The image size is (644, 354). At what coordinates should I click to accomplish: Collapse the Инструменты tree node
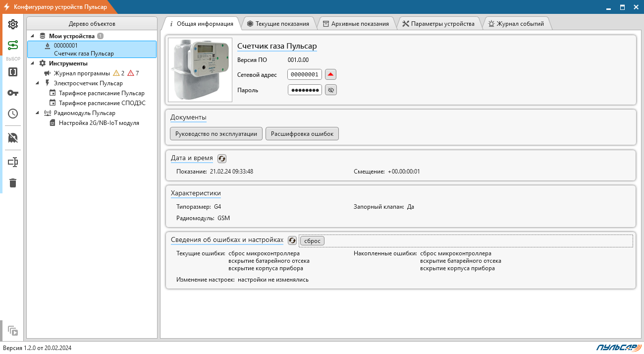(33, 63)
